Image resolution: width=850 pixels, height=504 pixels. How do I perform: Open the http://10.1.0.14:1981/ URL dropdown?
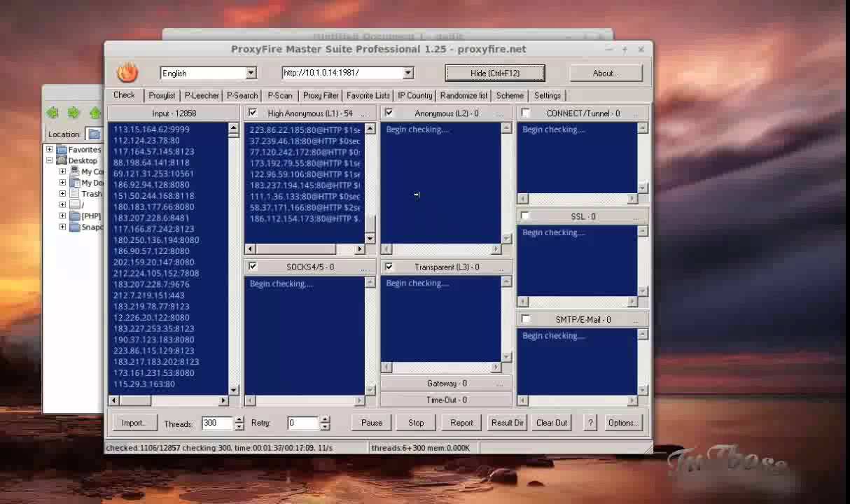click(408, 73)
